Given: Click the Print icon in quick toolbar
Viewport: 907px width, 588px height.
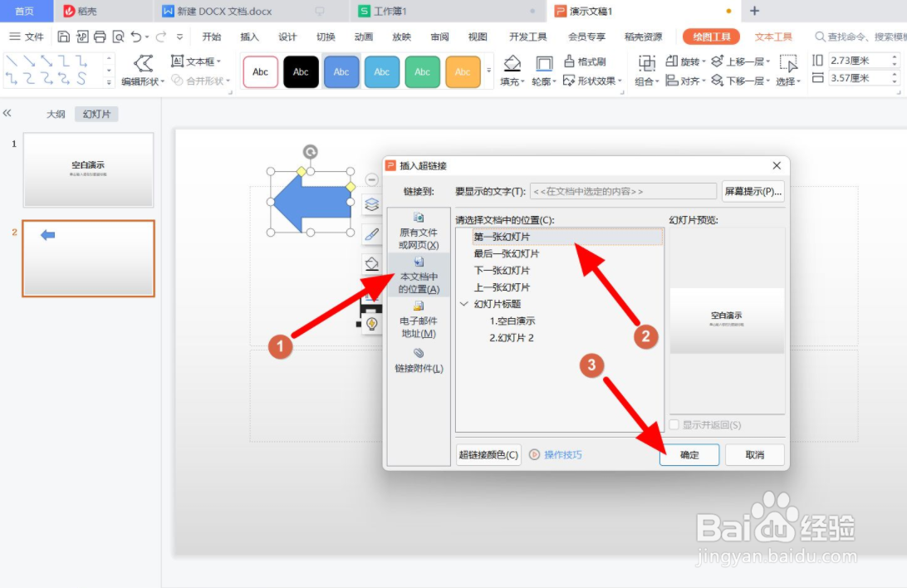Looking at the screenshot, I should click(x=100, y=37).
